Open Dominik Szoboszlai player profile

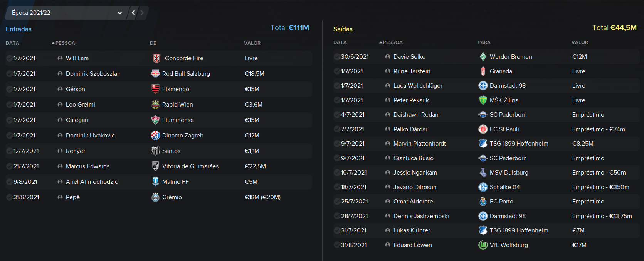coord(92,73)
